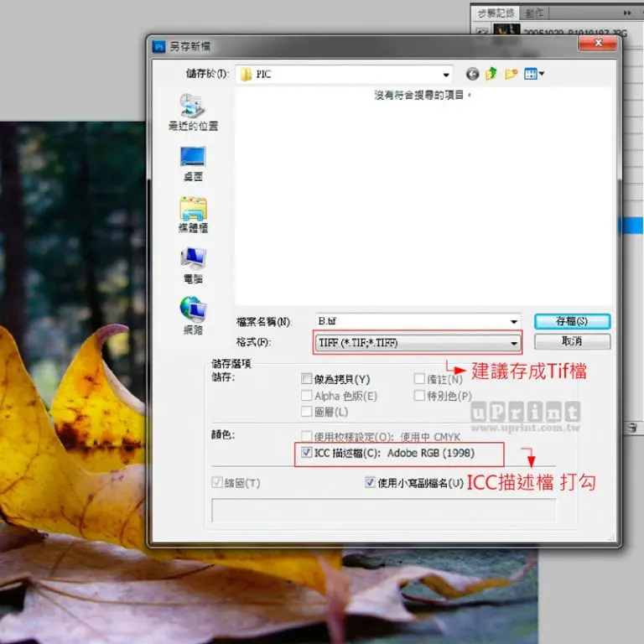Create a new folder

click(x=511, y=75)
